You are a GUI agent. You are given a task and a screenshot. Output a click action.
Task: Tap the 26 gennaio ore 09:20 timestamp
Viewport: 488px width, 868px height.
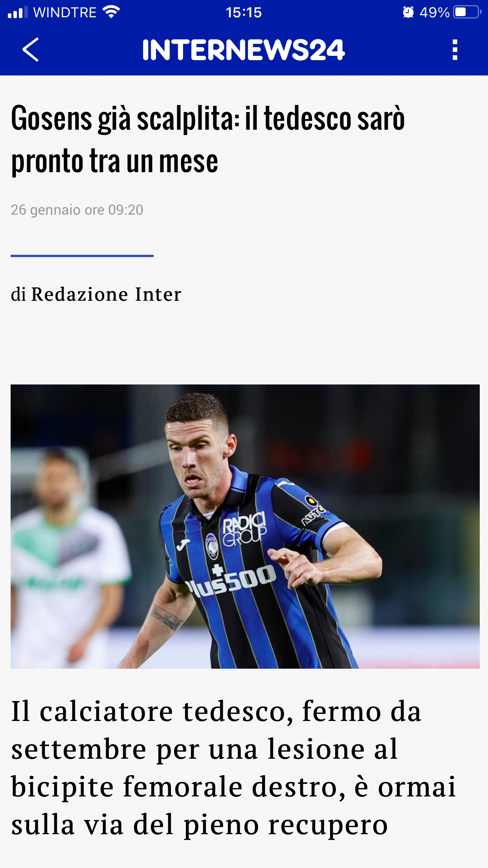77,210
